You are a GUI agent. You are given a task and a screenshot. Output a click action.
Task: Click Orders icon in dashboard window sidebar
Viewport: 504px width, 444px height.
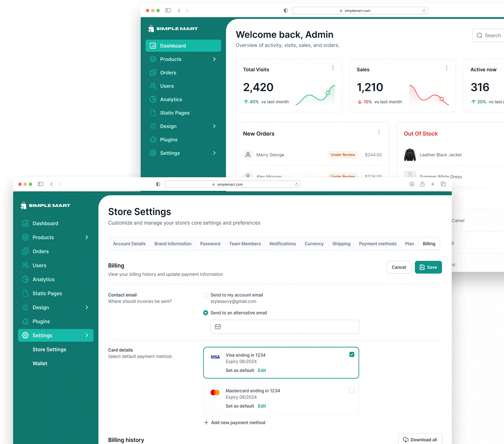(x=153, y=73)
